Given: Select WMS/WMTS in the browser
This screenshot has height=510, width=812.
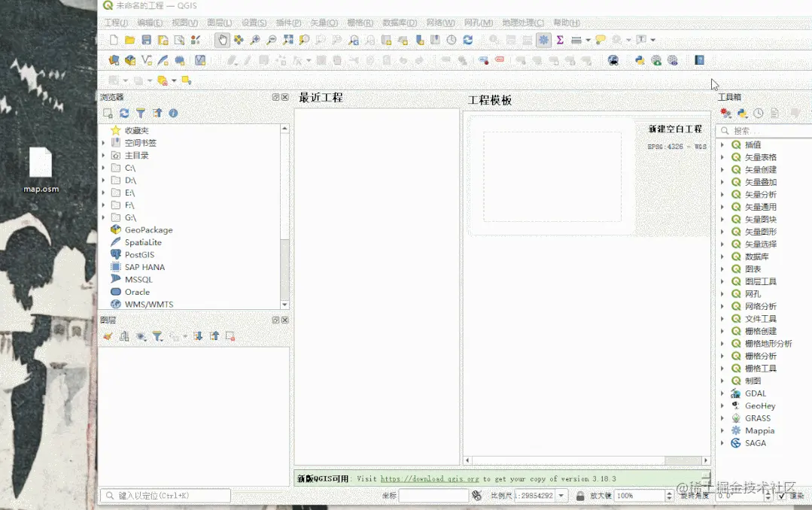Looking at the screenshot, I should pyautogui.click(x=148, y=305).
